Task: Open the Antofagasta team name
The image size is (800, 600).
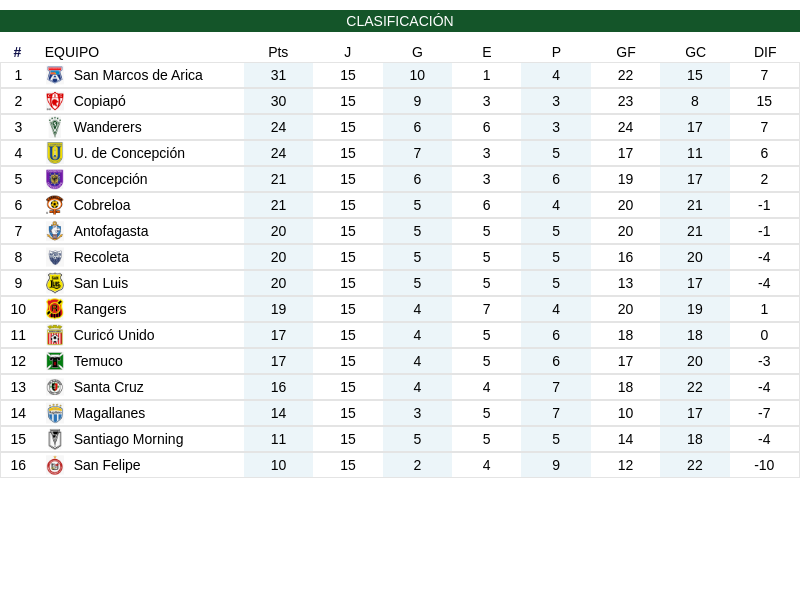Action: click(111, 231)
